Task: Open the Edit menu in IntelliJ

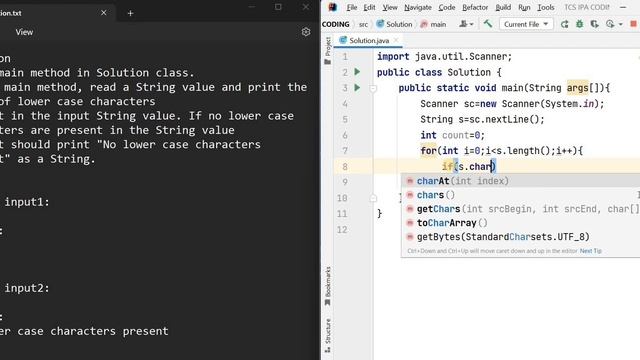Action: (x=369, y=7)
